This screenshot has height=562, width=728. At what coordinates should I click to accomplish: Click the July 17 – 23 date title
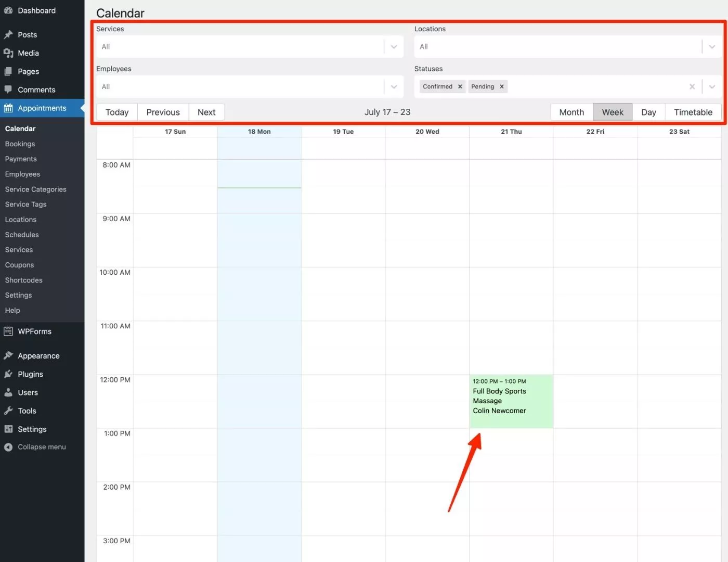[x=387, y=112]
